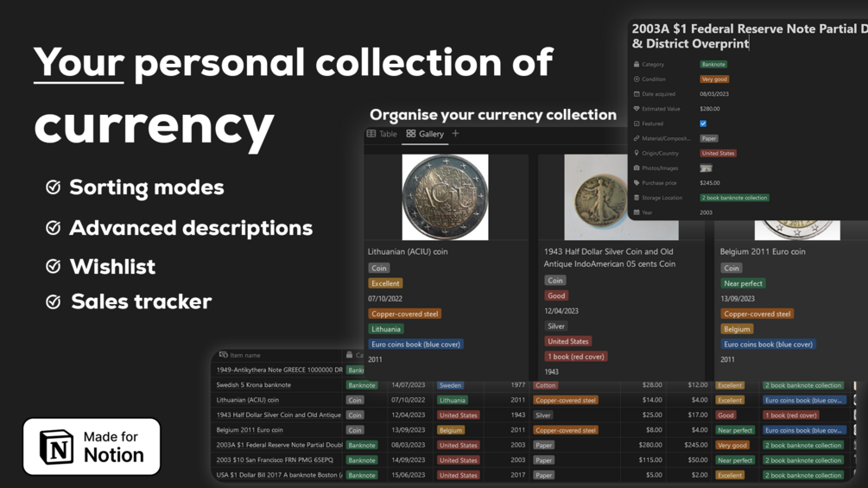
Task: Click the Paper material tag in detail panel
Action: point(709,138)
